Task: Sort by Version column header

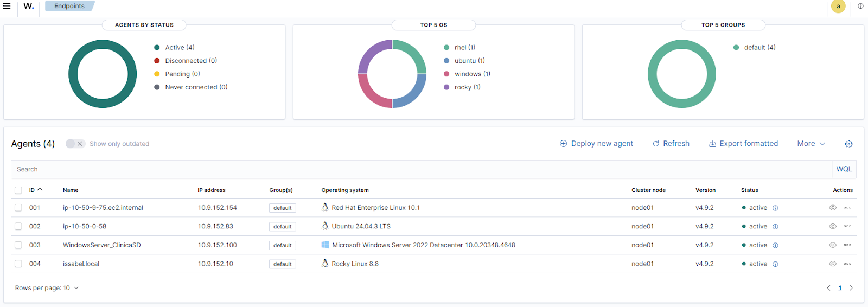Action: [x=705, y=190]
